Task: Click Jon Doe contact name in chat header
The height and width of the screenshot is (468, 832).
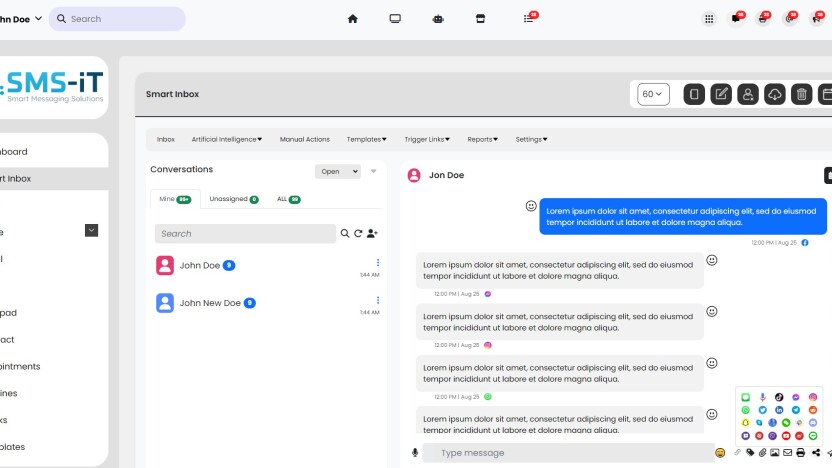Action: [446, 175]
